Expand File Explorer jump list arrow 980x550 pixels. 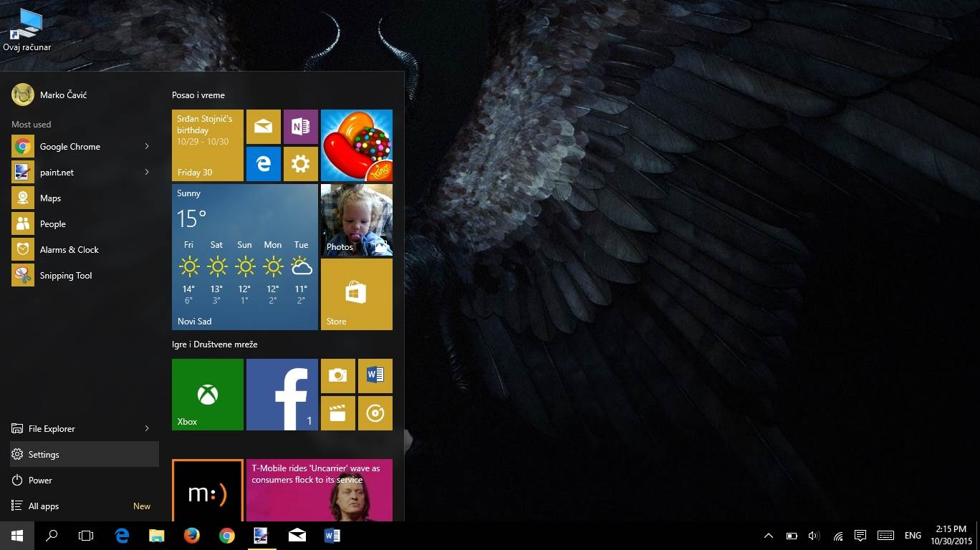tap(147, 429)
